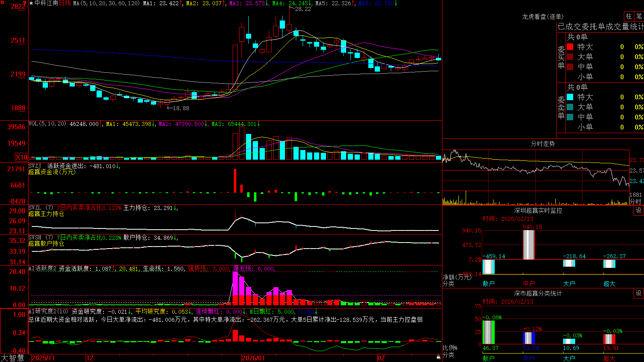The image size is (644, 362).
Task: Click the 28.22 high price annotation
Action: pos(303,9)
